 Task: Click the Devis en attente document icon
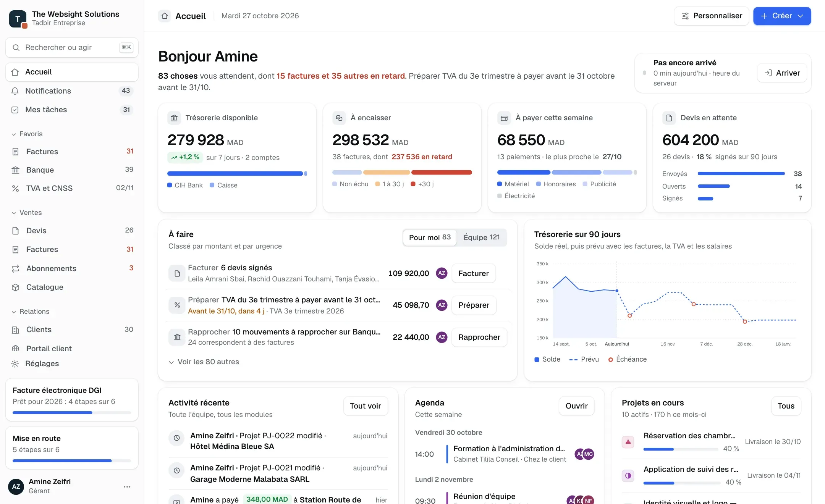click(x=669, y=118)
